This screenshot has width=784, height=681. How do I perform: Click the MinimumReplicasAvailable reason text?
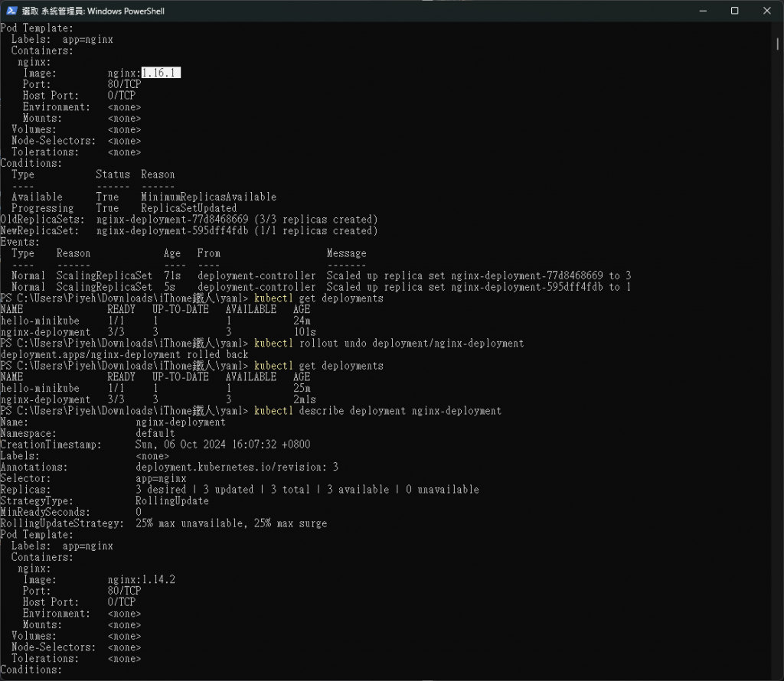208,197
